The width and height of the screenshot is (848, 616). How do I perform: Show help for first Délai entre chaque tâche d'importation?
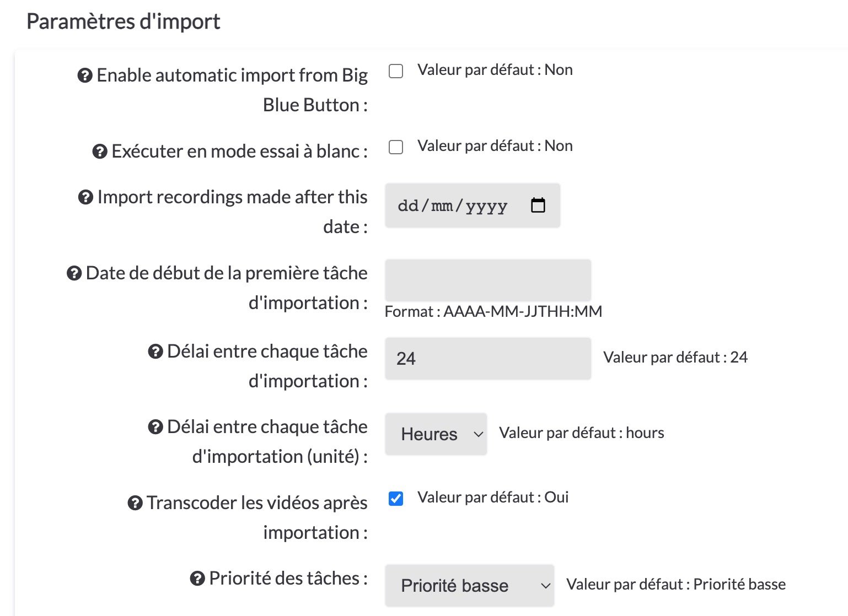point(155,352)
